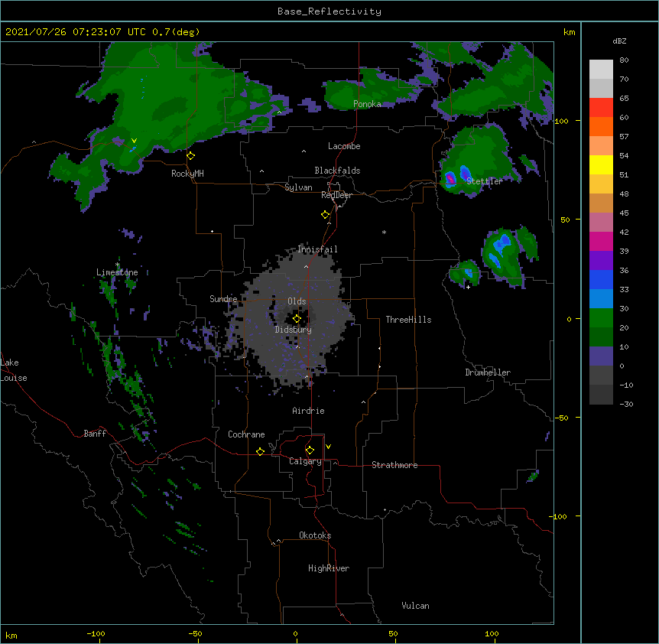Viewport: 659px width, 644px height.
Task: Click the HighRiver label
Action: coord(329,568)
